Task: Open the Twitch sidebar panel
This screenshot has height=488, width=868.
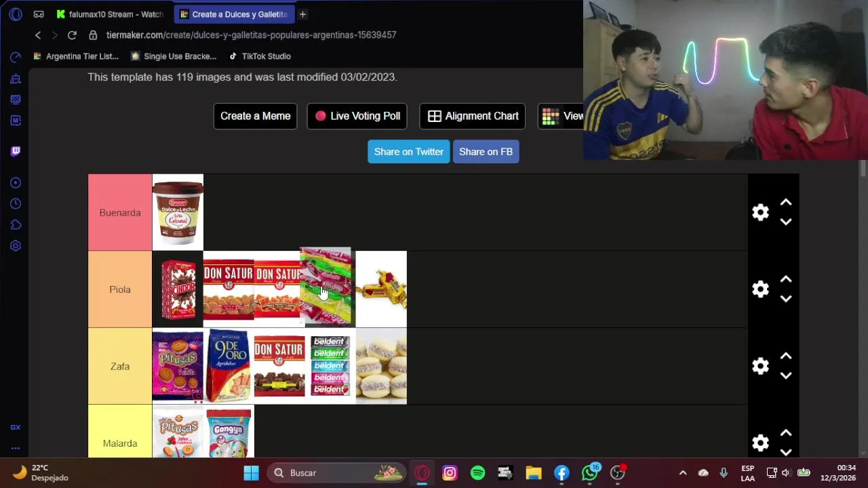Action: (16, 151)
